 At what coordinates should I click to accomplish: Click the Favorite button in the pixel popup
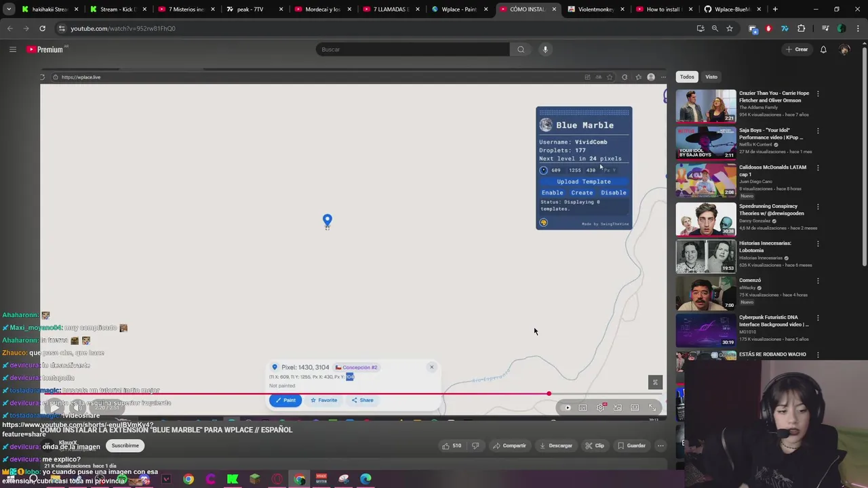tap(324, 400)
